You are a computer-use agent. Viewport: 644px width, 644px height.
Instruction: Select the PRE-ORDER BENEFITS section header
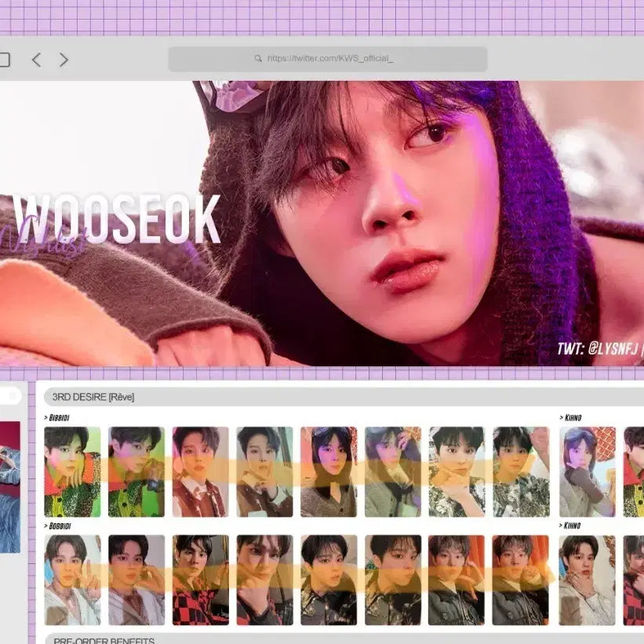tap(344, 639)
